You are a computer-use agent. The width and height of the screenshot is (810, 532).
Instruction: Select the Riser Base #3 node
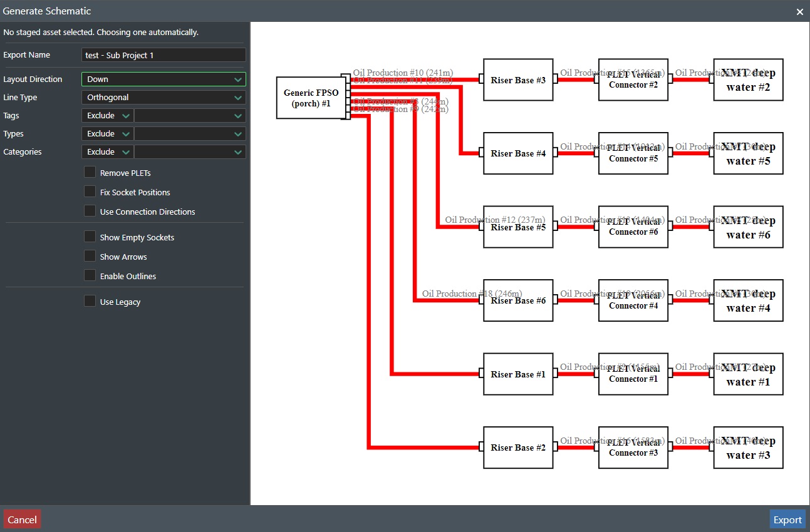click(x=518, y=80)
